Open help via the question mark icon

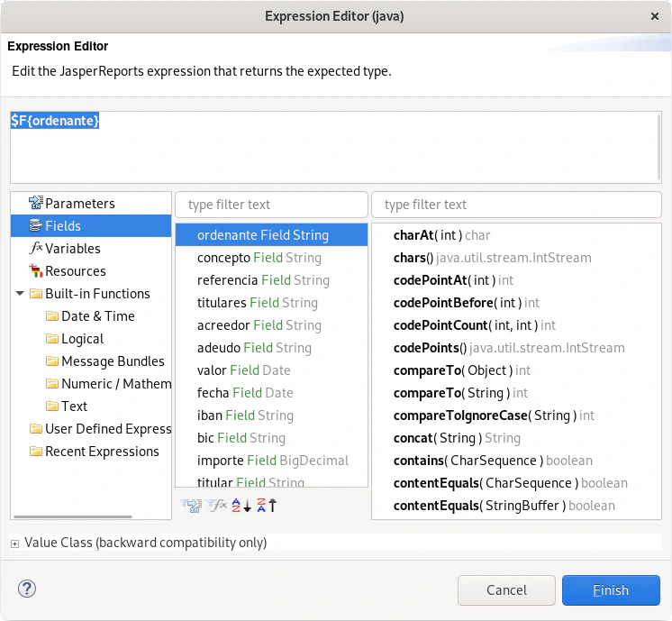coord(27,589)
